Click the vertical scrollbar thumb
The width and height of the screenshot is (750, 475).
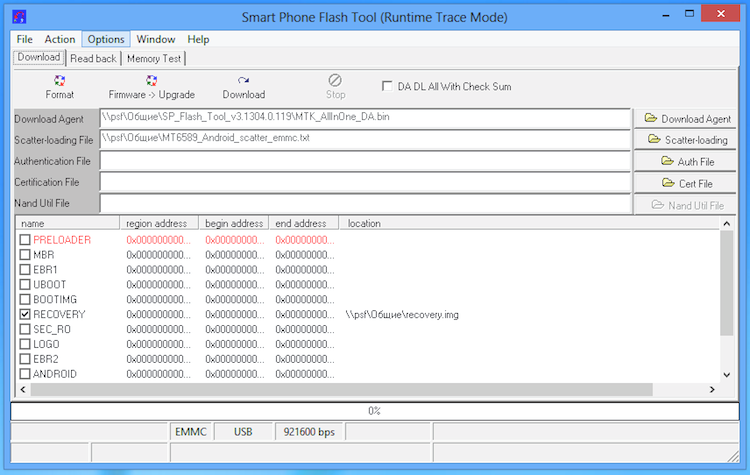click(727, 283)
